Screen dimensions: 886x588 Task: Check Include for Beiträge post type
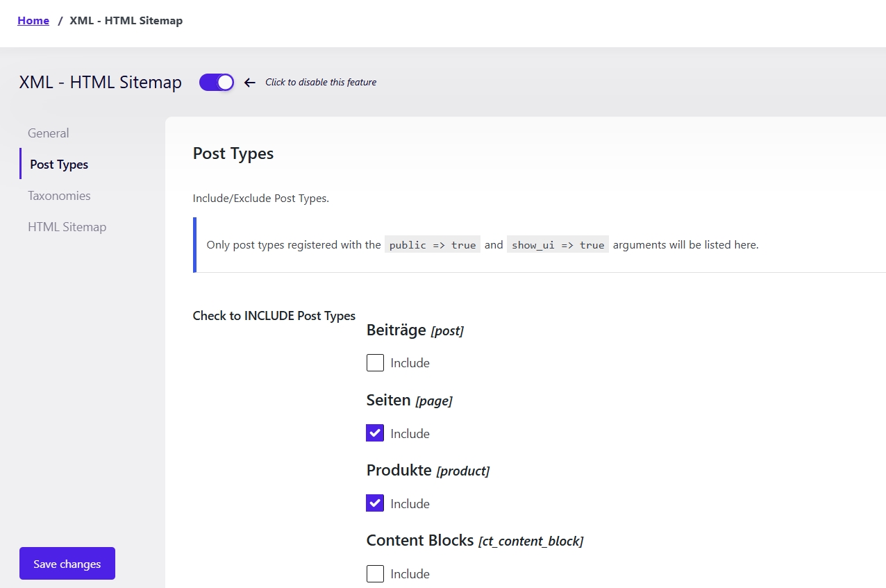375,363
